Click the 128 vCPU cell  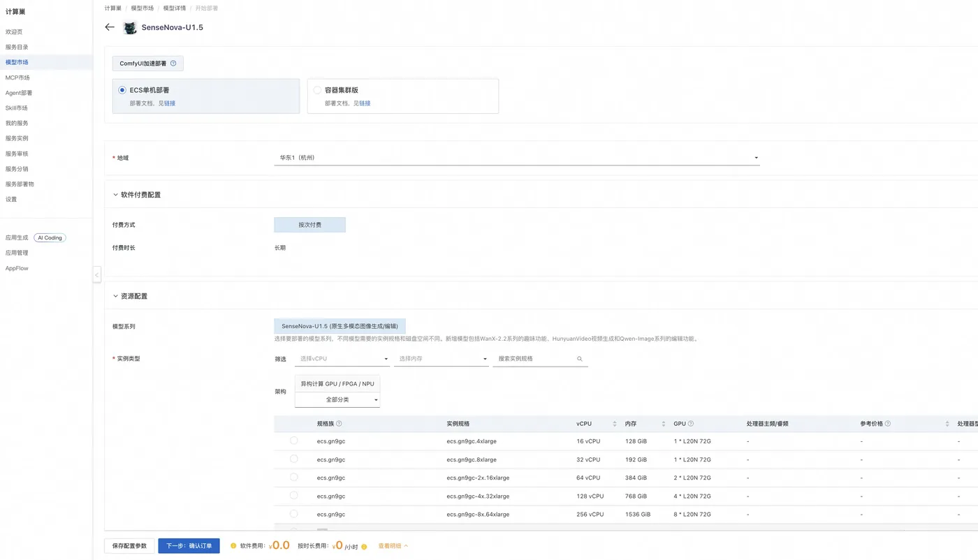pos(590,496)
